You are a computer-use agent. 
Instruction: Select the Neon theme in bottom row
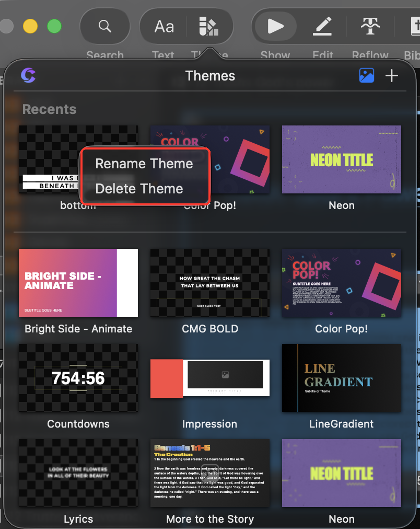pyautogui.click(x=342, y=473)
